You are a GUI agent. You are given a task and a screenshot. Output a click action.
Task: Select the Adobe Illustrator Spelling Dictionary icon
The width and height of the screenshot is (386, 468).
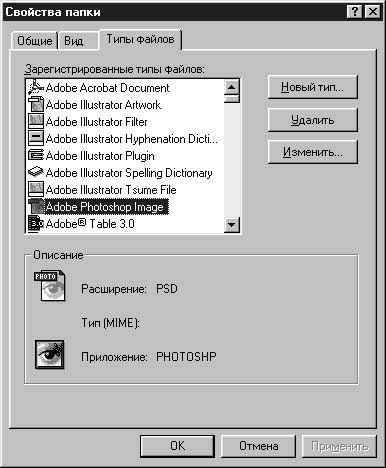click(36, 172)
